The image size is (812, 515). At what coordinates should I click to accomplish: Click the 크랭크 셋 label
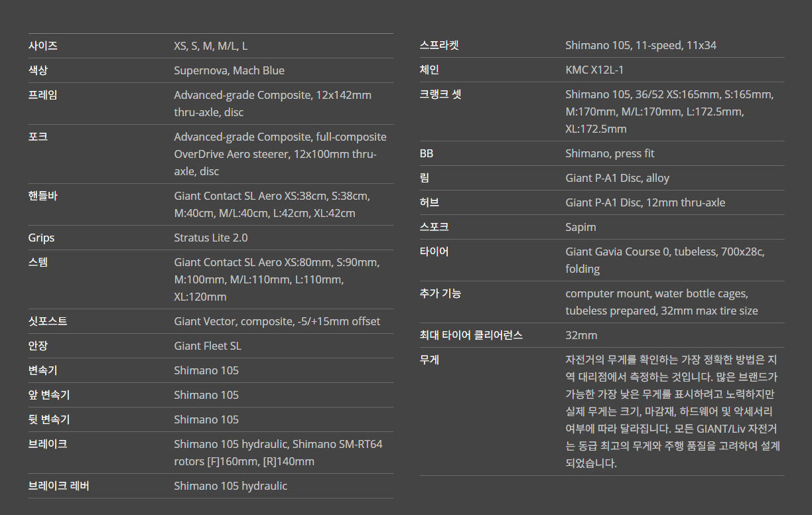point(440,94)
